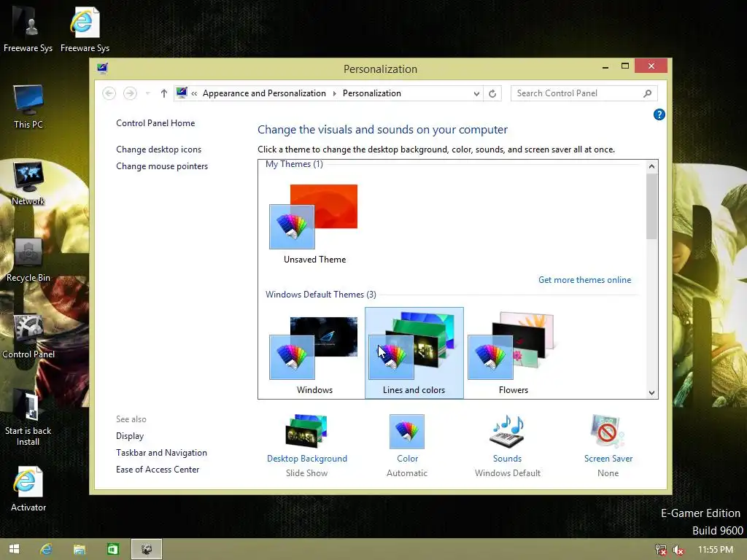
Task: Open the Activator desktop icon
Action: (28, 489)
